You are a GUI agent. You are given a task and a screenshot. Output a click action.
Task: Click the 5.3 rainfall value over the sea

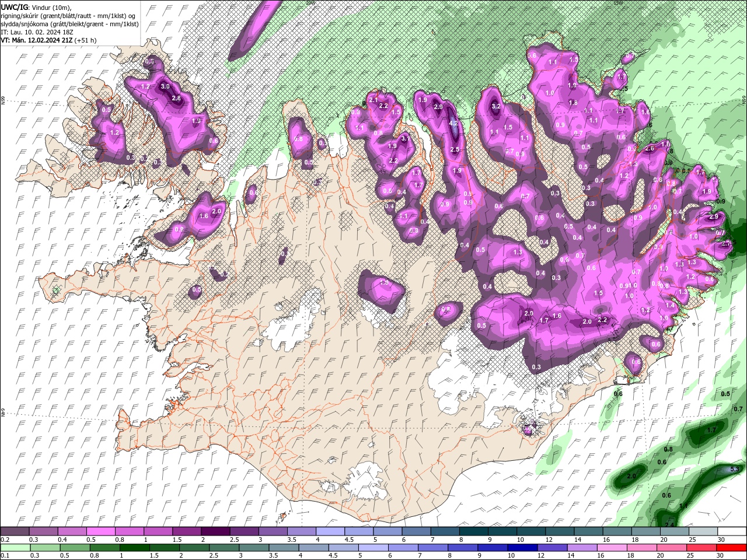735,469
